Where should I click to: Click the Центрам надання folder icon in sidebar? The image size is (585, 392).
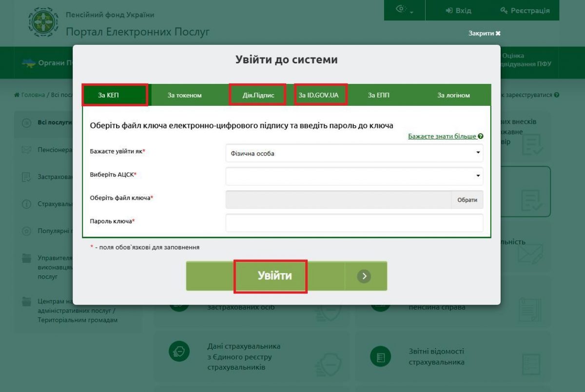(x=27, y=302)
